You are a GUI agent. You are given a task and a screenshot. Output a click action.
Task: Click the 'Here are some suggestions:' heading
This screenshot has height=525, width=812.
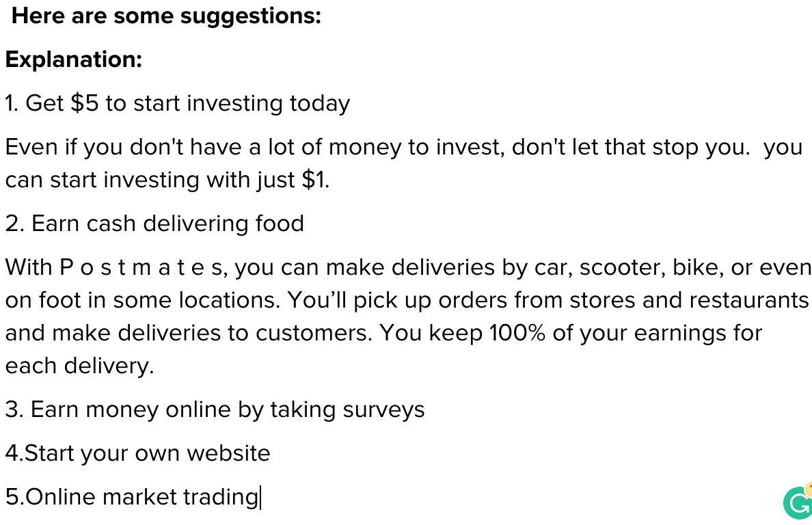point(166,16)
